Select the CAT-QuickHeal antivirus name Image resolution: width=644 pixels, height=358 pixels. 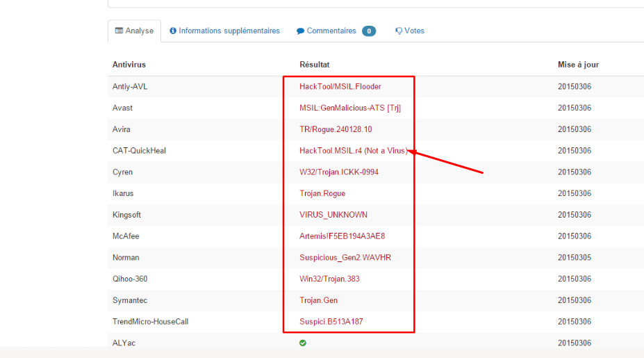click(139, 151)
